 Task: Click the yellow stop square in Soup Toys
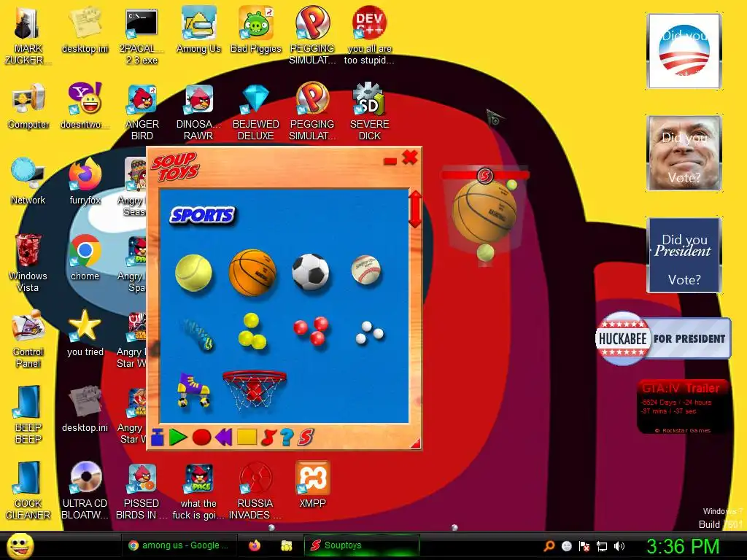247,437
